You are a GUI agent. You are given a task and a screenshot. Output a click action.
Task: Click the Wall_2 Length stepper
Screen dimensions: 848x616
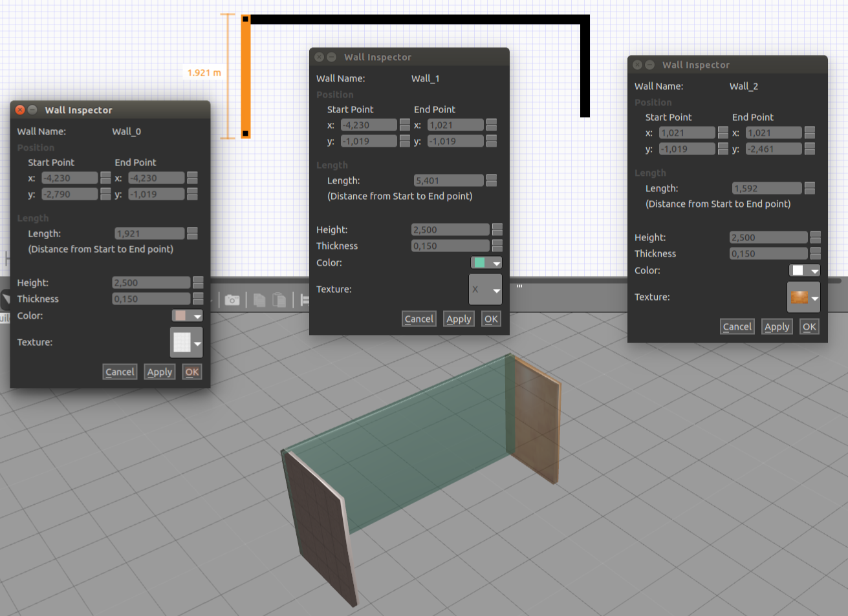[809, 188]
